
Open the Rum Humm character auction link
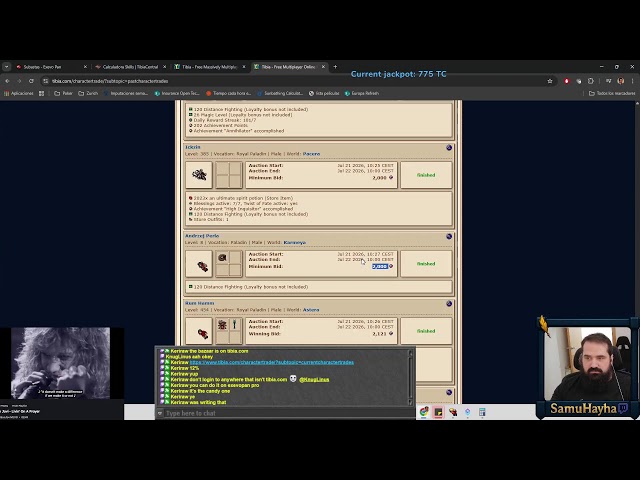[x=200, y=303]
